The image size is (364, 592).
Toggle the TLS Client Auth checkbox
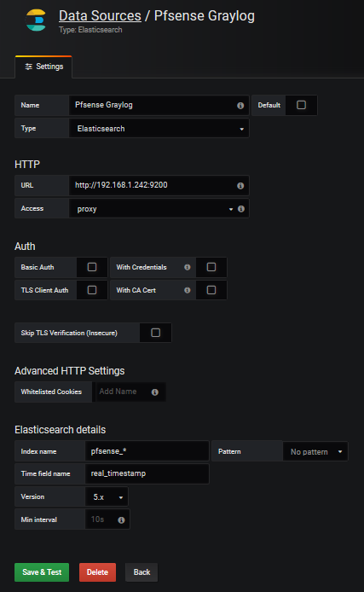click(92, 290)
